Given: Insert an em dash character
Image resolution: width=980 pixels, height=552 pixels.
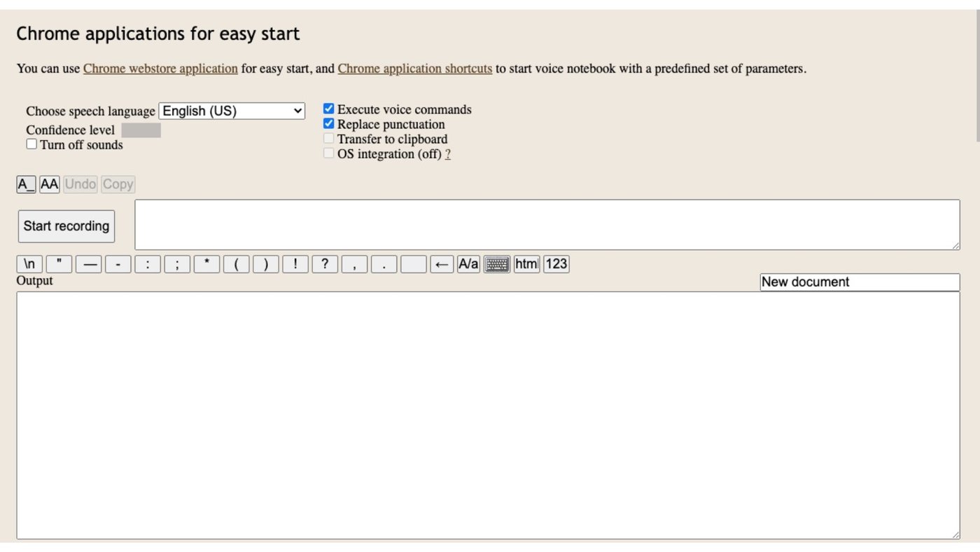Looking at the screenshot, I should point(87,263).
